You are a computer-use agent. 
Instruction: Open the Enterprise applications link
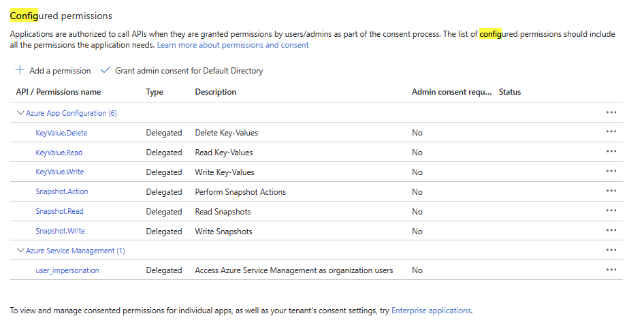[431, 311]
